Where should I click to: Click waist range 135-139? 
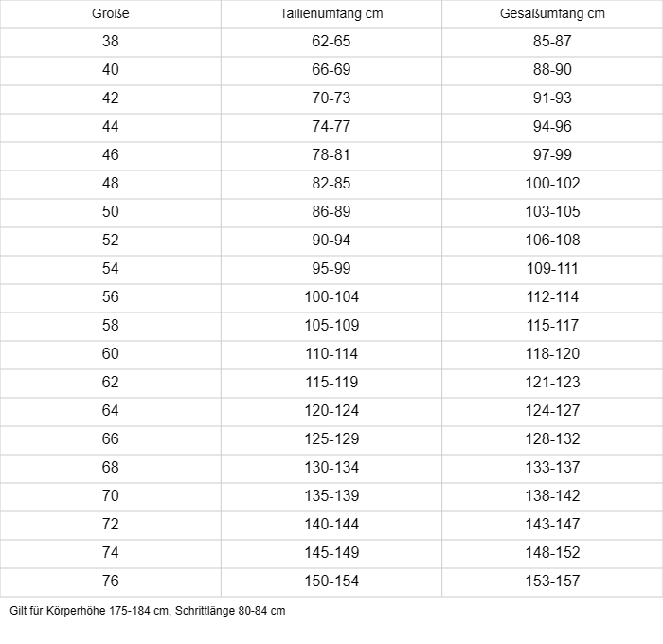pos(331,496)
